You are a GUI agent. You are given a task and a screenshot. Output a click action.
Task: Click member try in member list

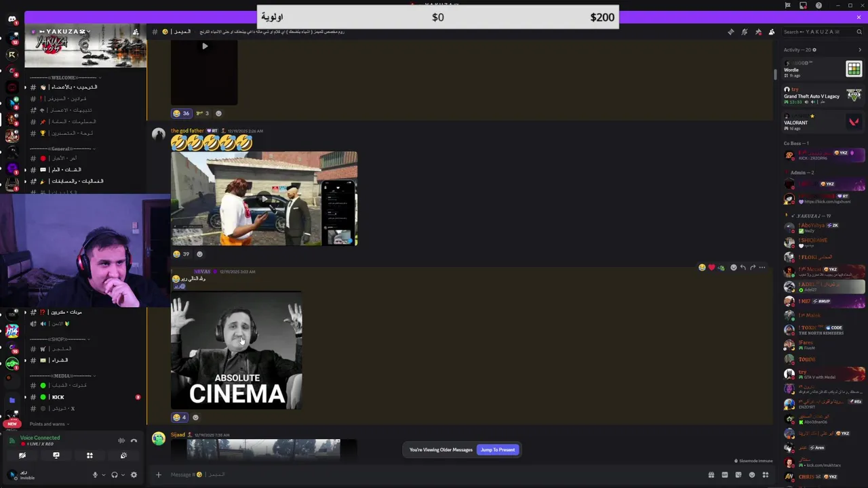pyautogui.click(x=824, y=374)
